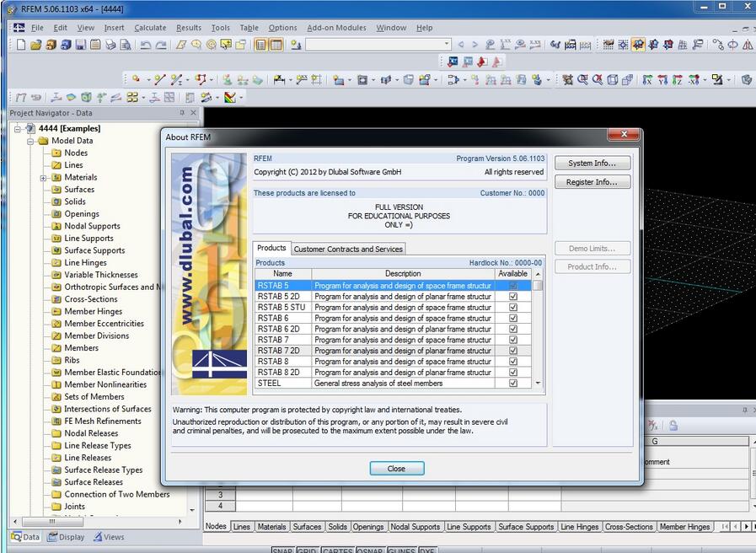The width and height of the screenshot is (756, 553).
Task: Toggle Available checkbox for RSTAB 6 2D
Action: 513,329
